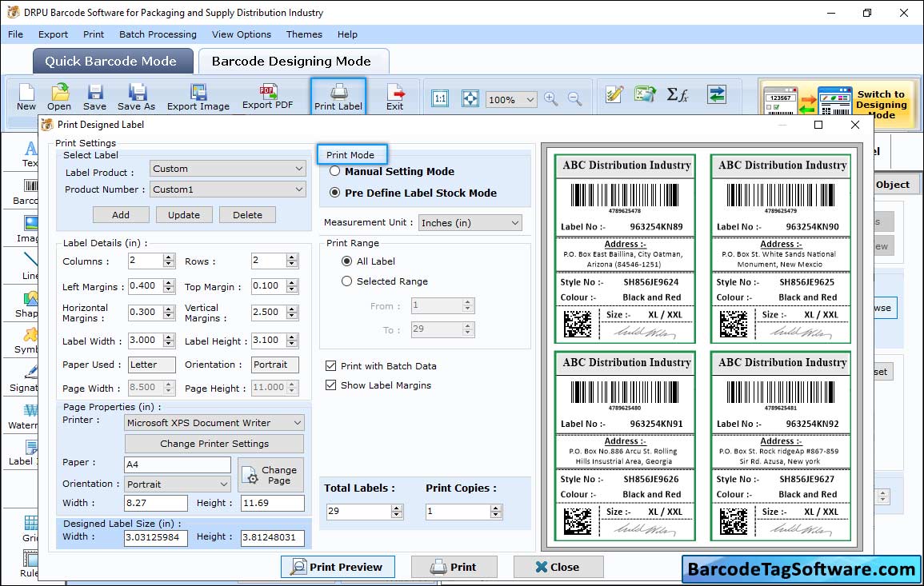Click the Export Image icon
This screenshot has height=586, width=924.
198,93
